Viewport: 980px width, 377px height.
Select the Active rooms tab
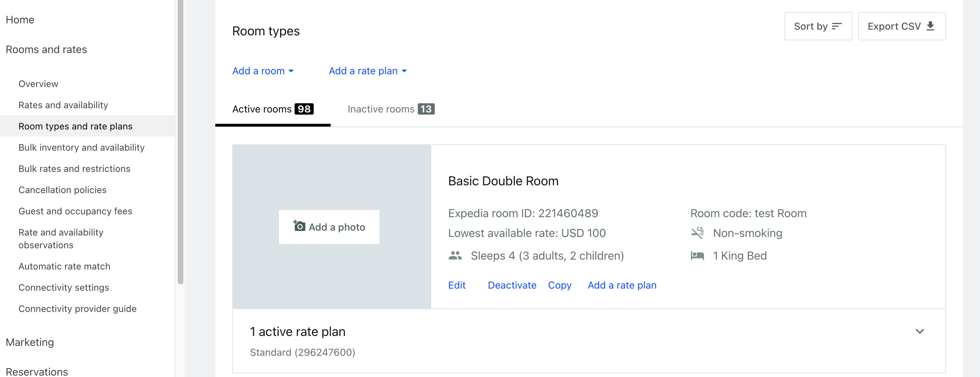(272, 109)
